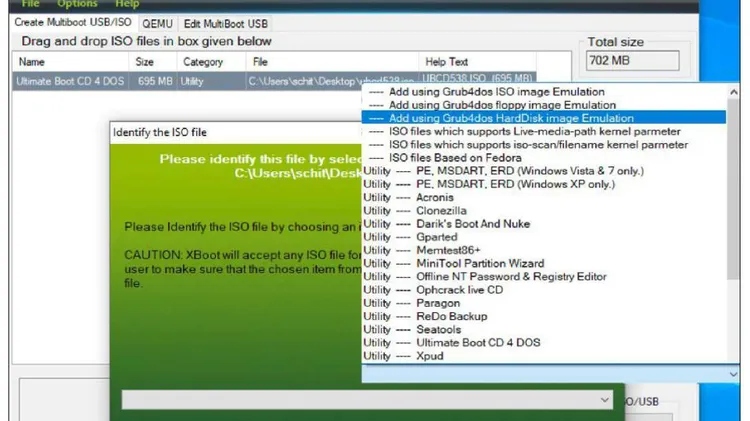Select MiniTool Partition Wizard option
750x421 pixels.
(x=543, y=264)
